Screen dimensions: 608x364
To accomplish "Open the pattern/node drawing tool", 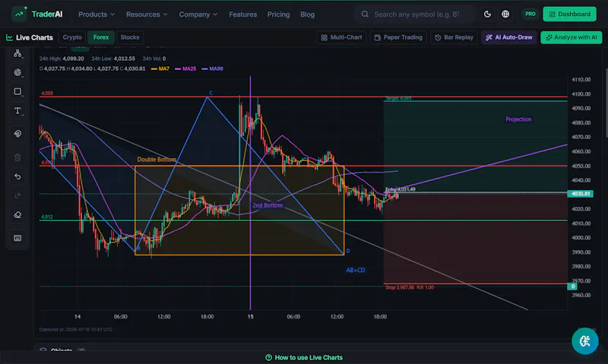I will [17, 53].
